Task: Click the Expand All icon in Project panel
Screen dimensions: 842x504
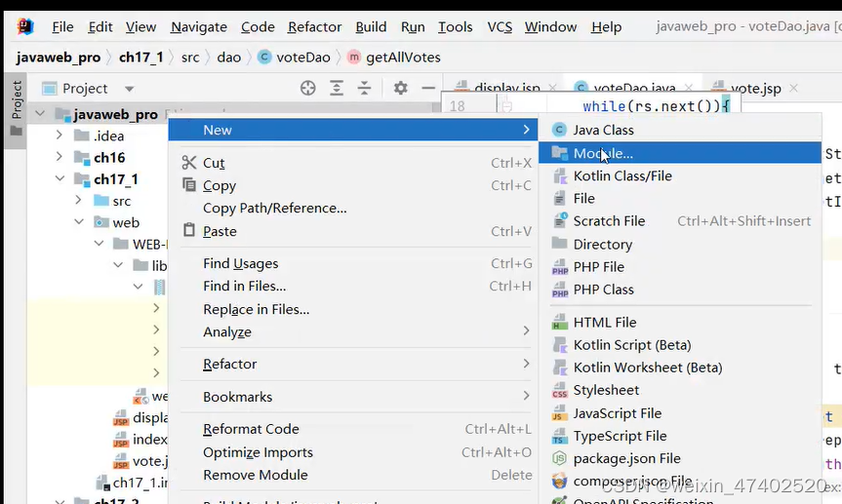Action: [x=337, y=88]
